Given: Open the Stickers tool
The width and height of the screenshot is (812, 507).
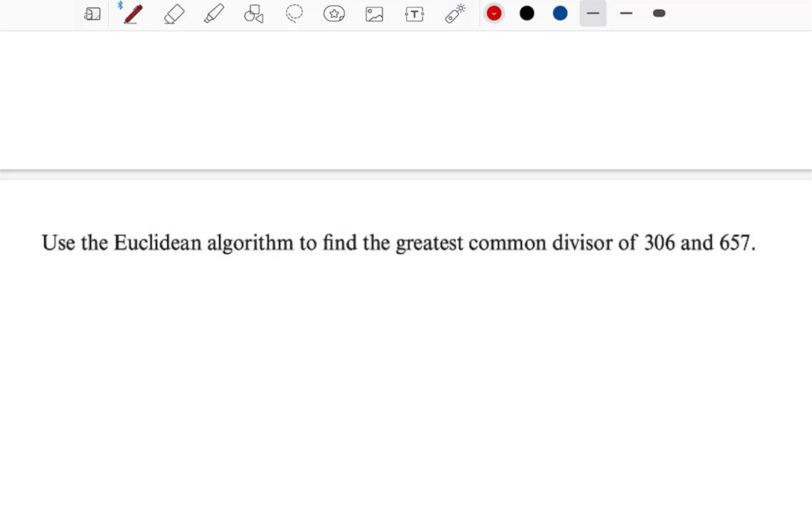Looking at the screenshot, I should 334,14.
